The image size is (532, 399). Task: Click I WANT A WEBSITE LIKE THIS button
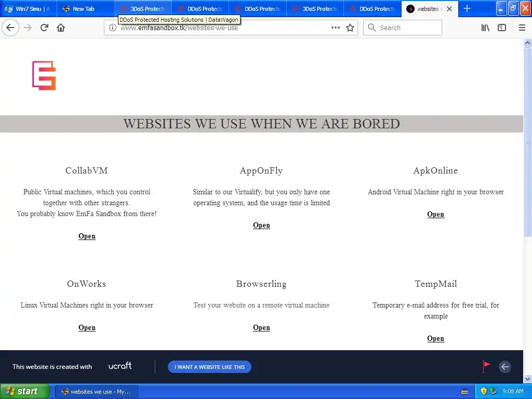pos(209,367)
